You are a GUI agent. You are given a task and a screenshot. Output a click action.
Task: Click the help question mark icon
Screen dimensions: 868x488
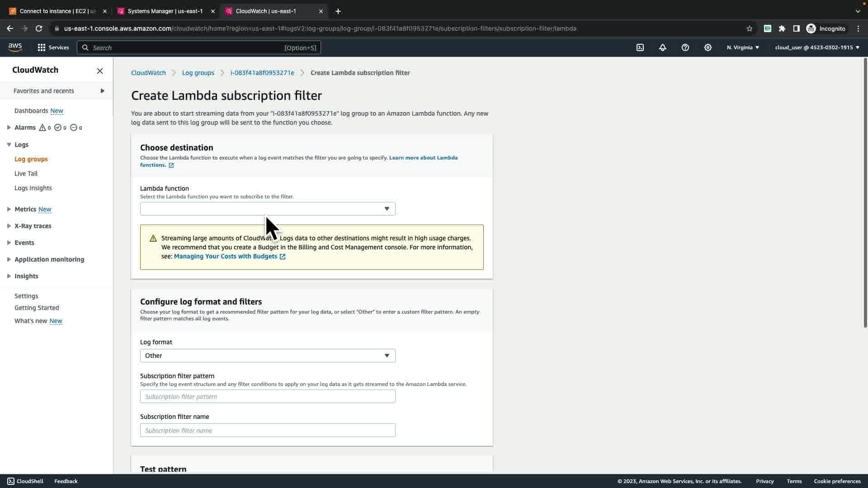coord(685,47)
